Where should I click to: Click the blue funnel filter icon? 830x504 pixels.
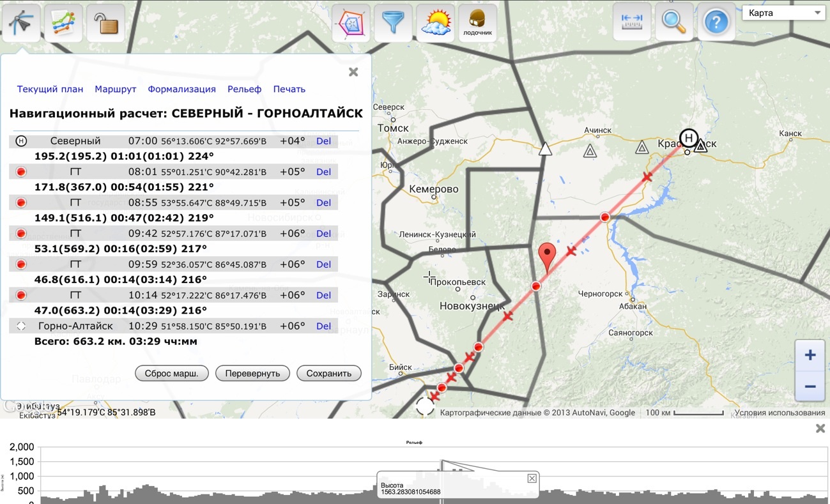393,23
